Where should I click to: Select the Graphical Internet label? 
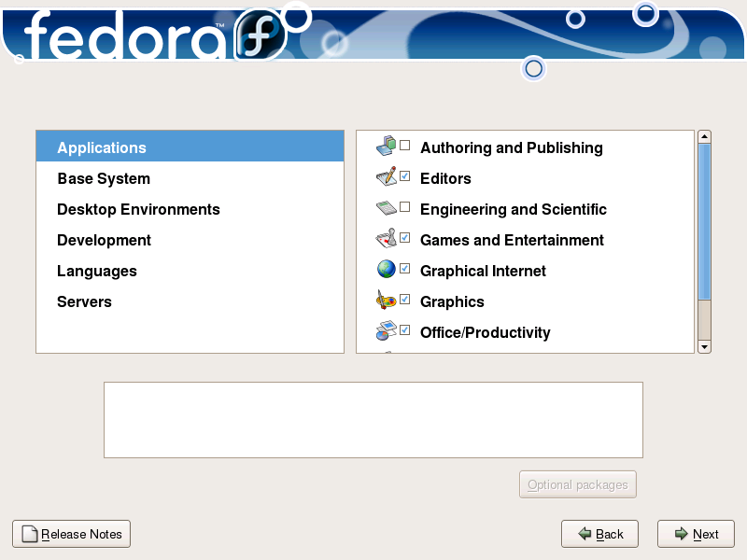pyautogui.click(x=483, y=271)
